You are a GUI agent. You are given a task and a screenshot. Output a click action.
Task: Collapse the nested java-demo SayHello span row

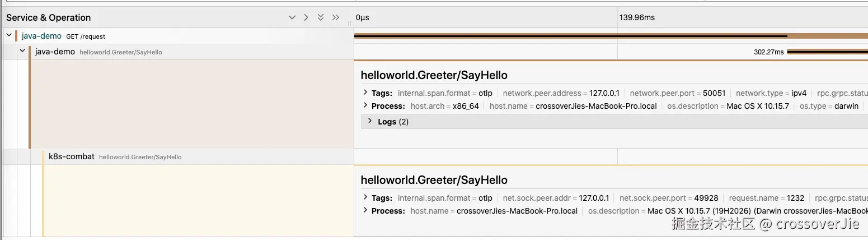coord(22,51)
